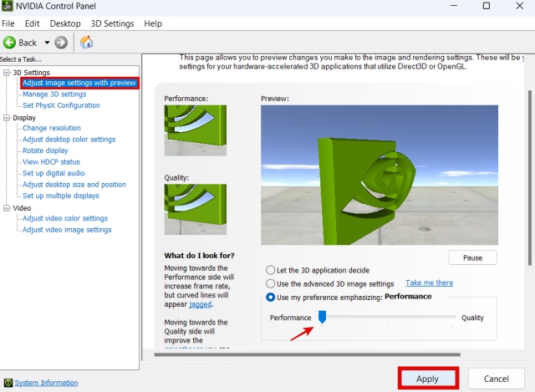This screenshot has width=535, height=392.
Task: Open the 3D Settings menu
Action: click(x=112, y=24)
